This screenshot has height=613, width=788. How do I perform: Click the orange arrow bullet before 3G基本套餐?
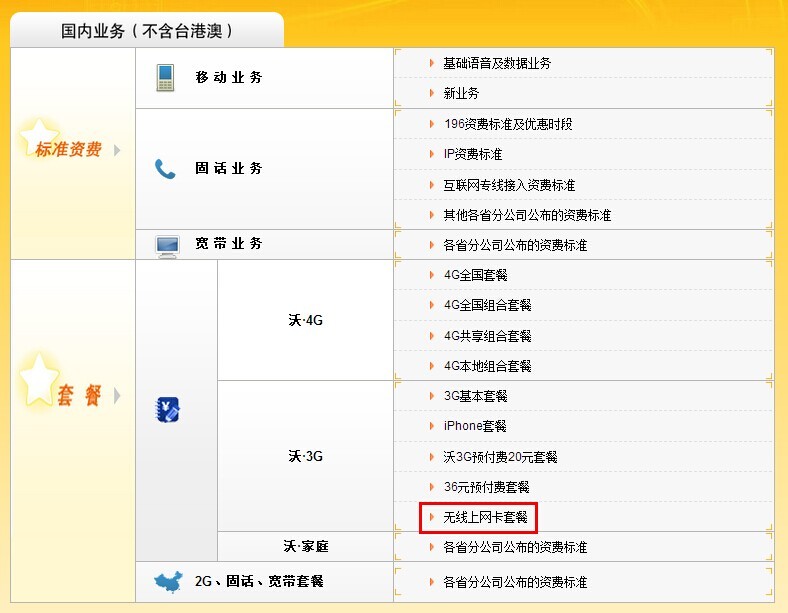432,395
